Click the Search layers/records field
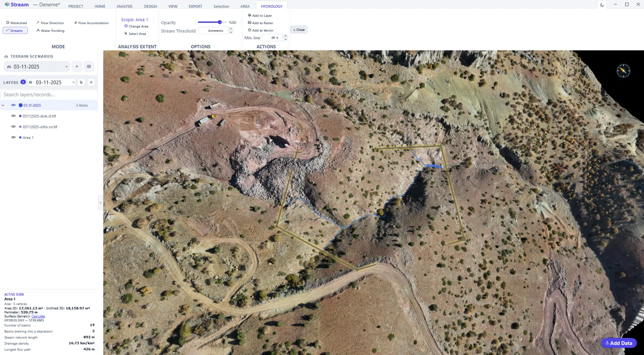The image size is (644, 355). [49, 95]
